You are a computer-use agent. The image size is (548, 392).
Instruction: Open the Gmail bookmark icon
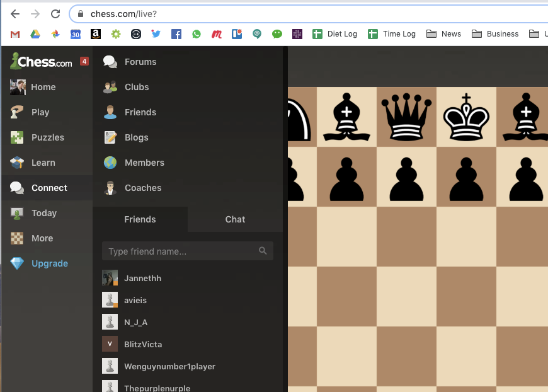point(15,34)
